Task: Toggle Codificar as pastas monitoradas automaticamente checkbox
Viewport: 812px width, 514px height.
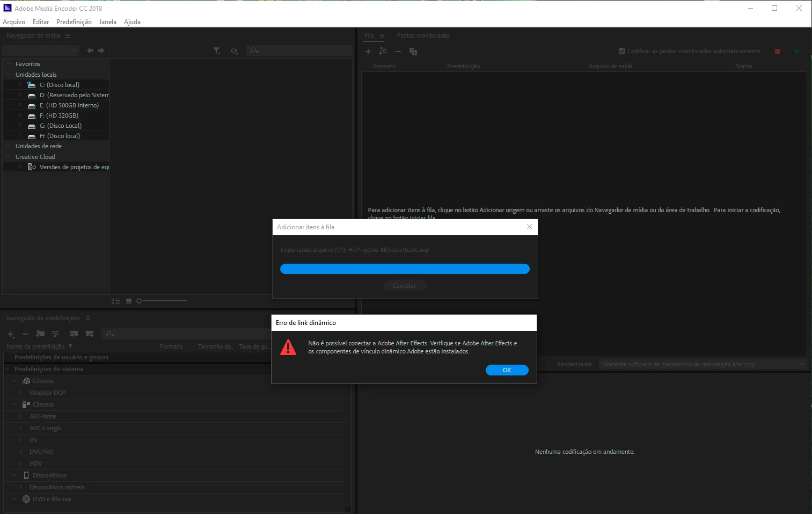Action: coord(622,51)
